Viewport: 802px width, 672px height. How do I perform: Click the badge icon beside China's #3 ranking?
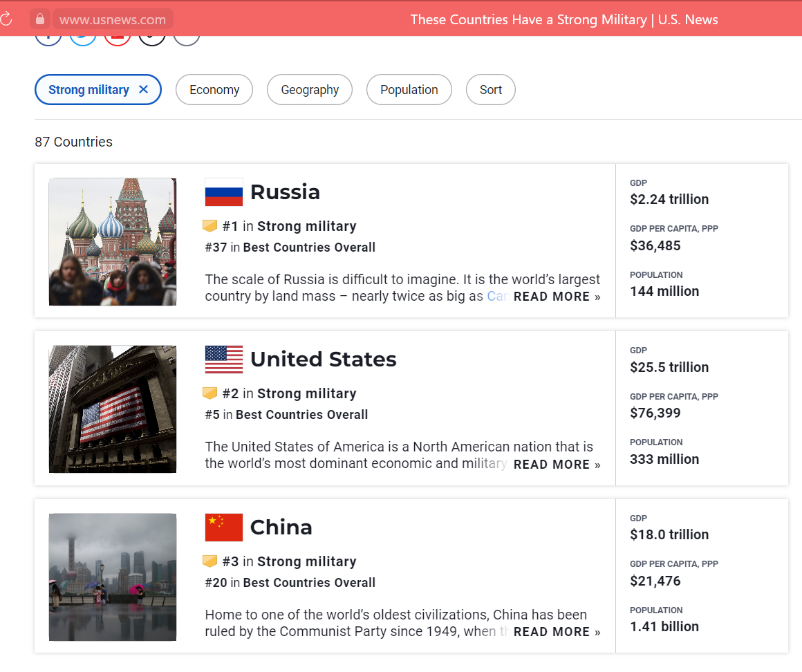pos(210,561)
